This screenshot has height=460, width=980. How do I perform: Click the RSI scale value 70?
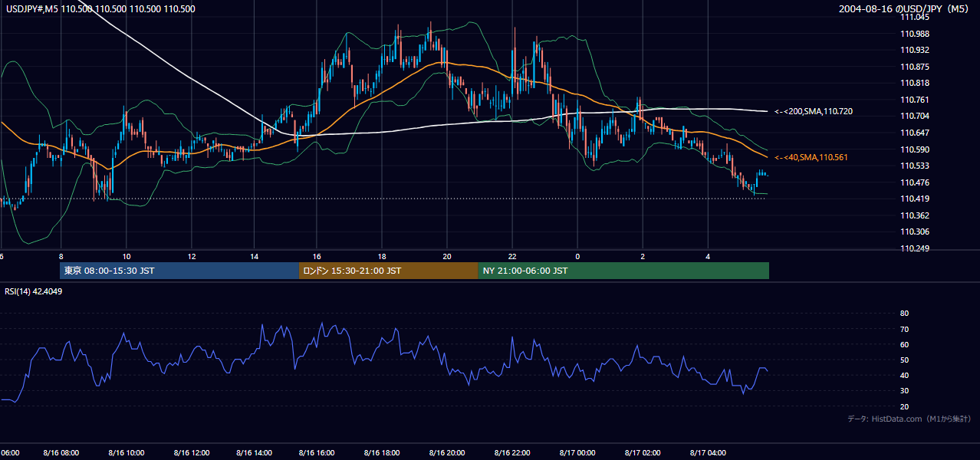[x=904, y=329]
